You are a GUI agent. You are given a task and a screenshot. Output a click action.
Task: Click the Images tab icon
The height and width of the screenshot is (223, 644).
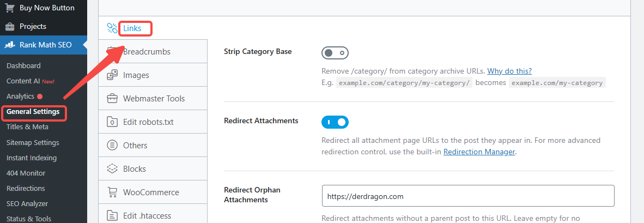pyautogui.click(x=112, y=75)
